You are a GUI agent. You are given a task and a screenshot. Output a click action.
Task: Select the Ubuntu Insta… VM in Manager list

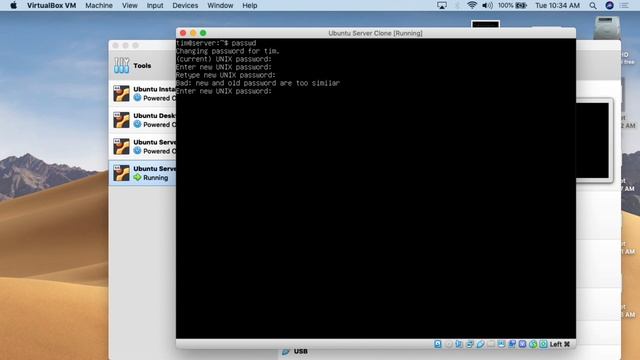coord(143,93)
